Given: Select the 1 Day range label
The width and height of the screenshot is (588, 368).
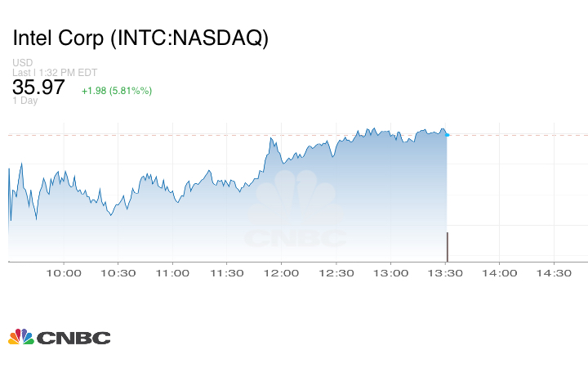Looking at the screenshot, I should click(x=25, y=101).
